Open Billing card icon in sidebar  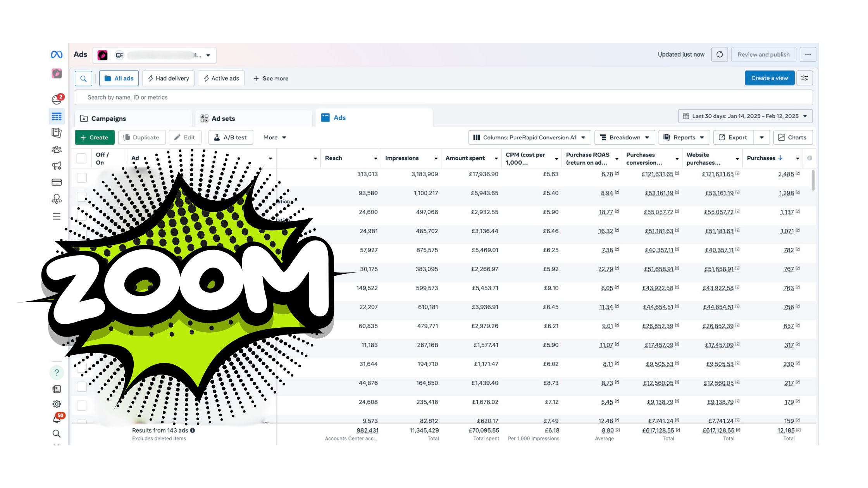(x=57, y=182)
